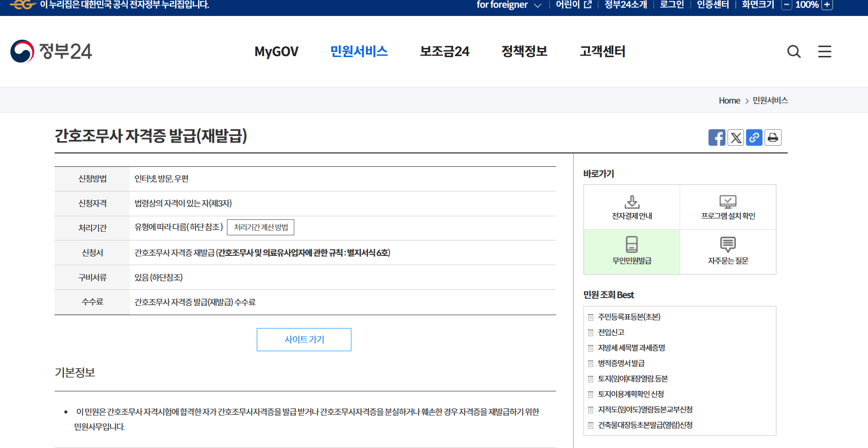The height and width of the screenshot is (448, 868).
Task: Click 사이트 가기 button
Action: point(304,339)
